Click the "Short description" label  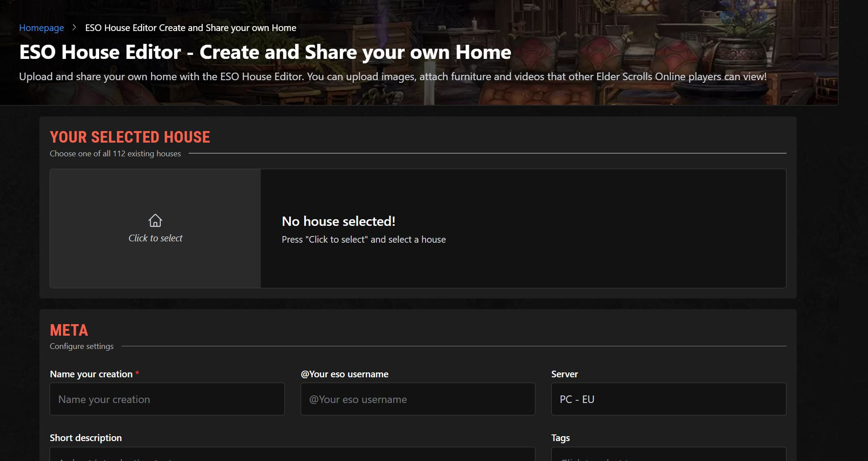(86, 438)
